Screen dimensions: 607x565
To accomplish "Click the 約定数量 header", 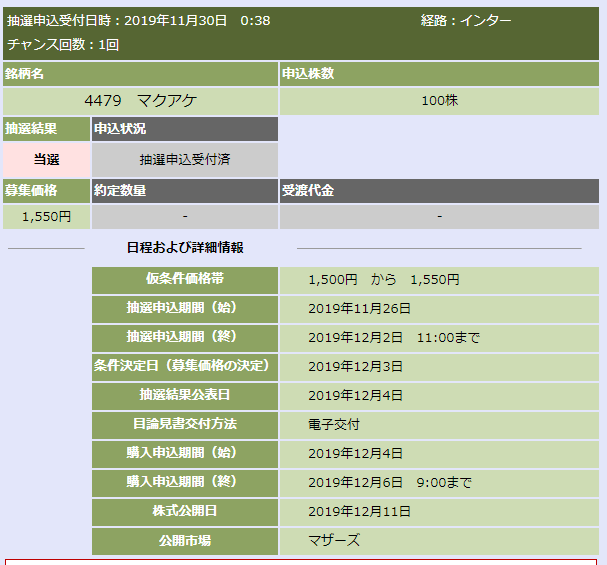I will coord(185,191).
